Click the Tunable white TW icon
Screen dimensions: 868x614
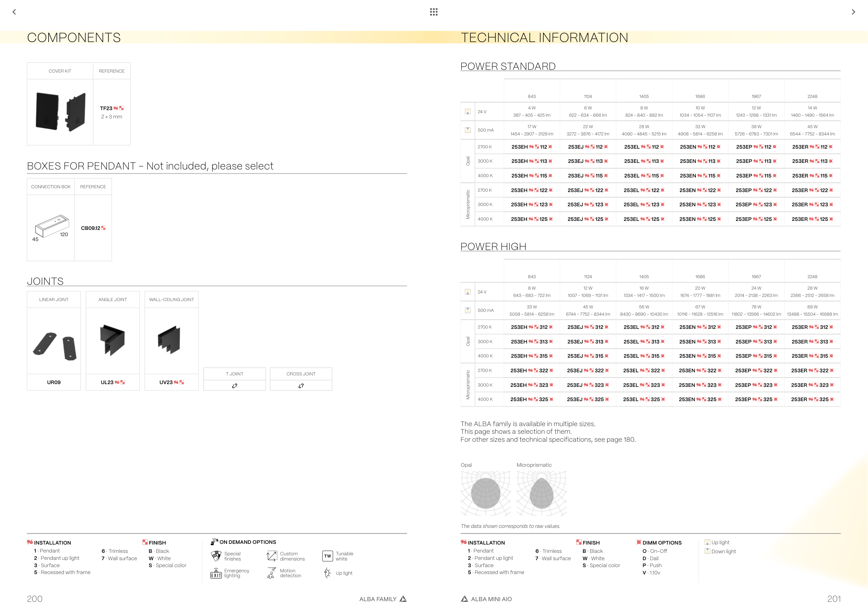[x=327, y=556]
